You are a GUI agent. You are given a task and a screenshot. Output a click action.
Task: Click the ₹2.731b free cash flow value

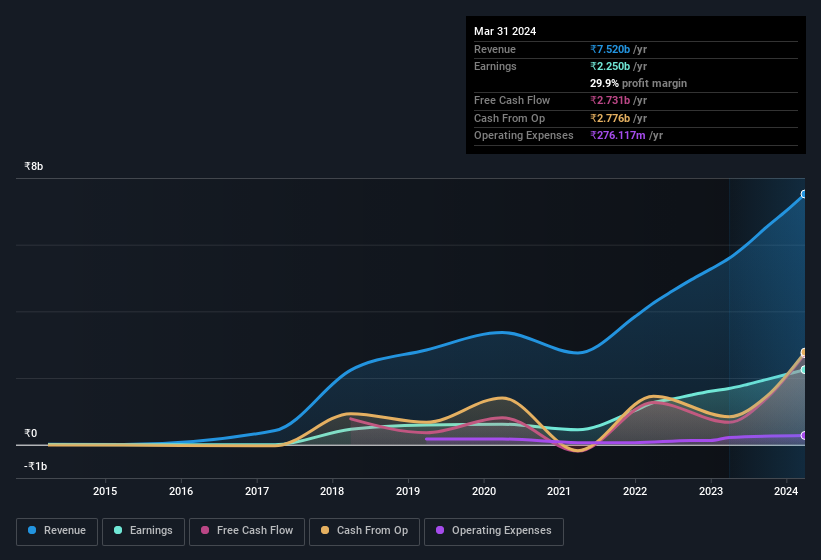(x=610, y=100)
